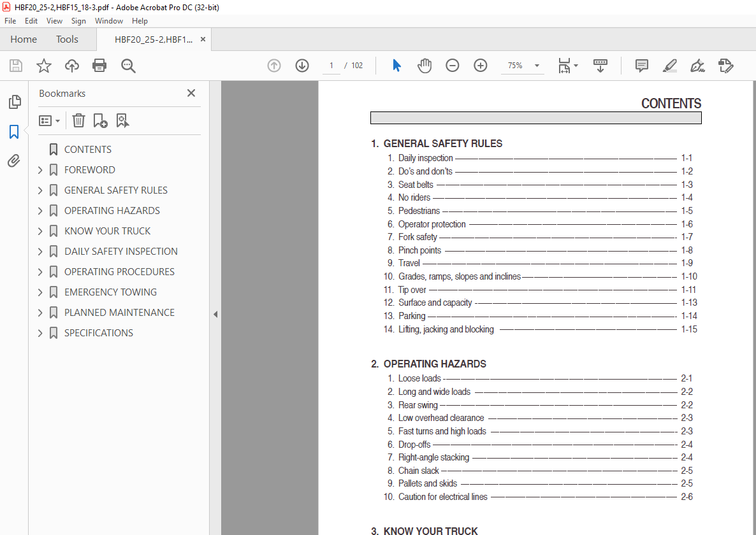756x535 pixels.
Task: Open the bookmarks options menu
Action: point(50,120)
